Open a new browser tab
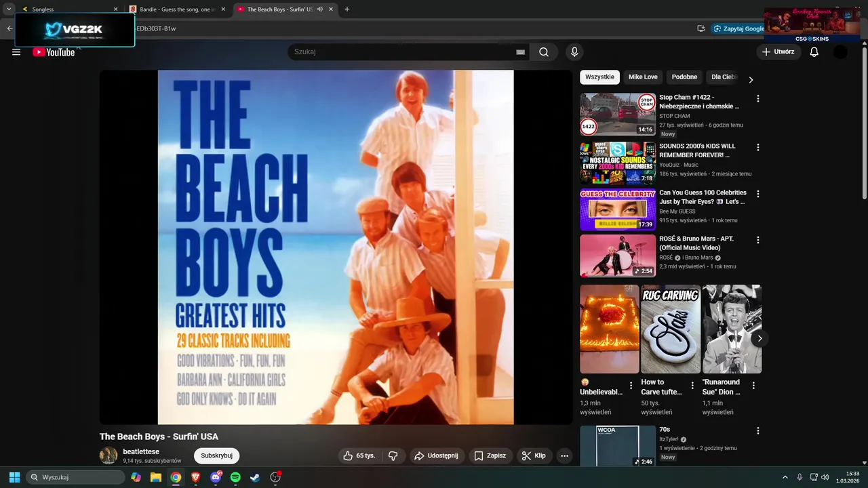868x488 pixels. (347, 9)
